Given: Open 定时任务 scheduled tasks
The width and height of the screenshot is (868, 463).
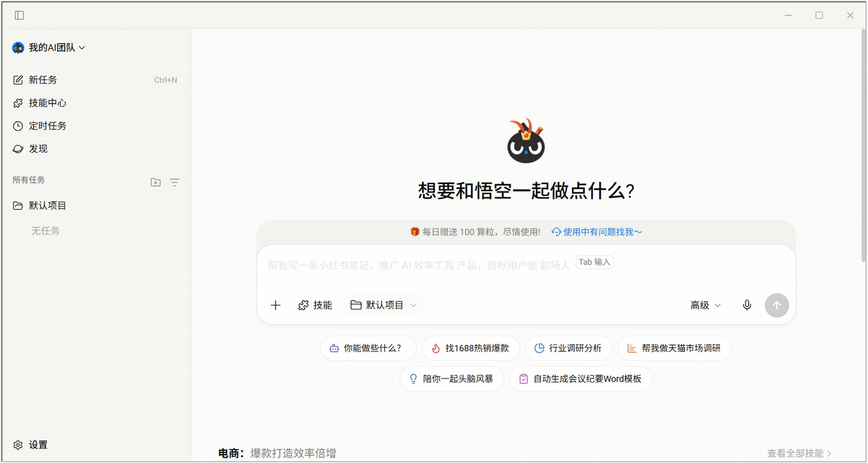Looking at the screenshot, I should [46, 126].
